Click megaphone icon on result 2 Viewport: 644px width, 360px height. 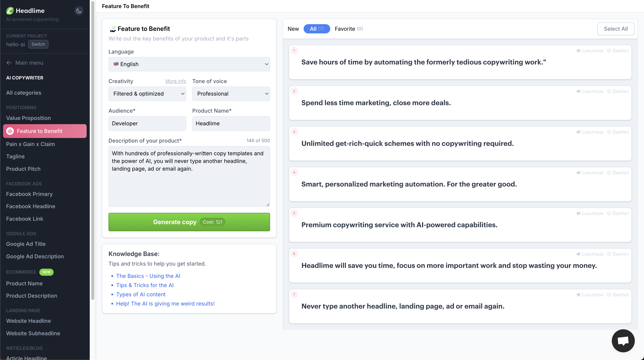click(578, 91)
